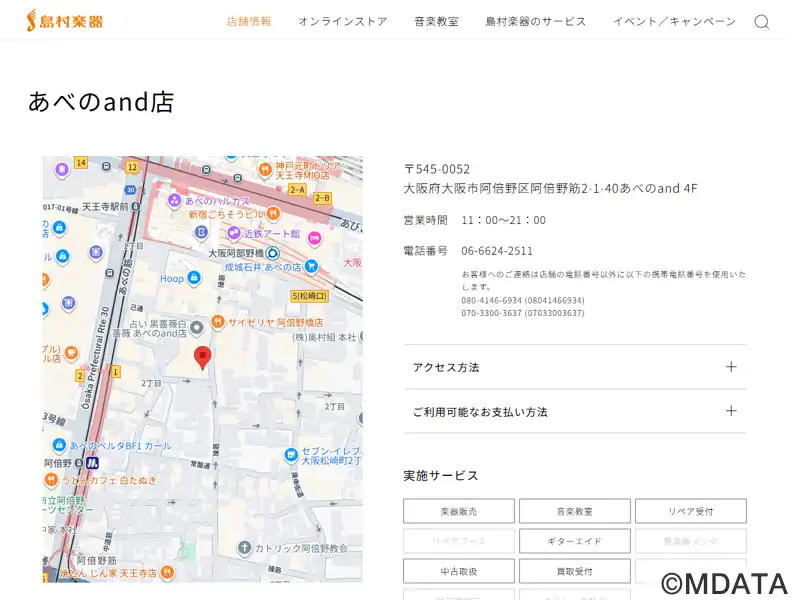This screenshot has height=600, width=800.
Task: Click the 新宿ごちそうビル restaurant marker
Action: 273,213
